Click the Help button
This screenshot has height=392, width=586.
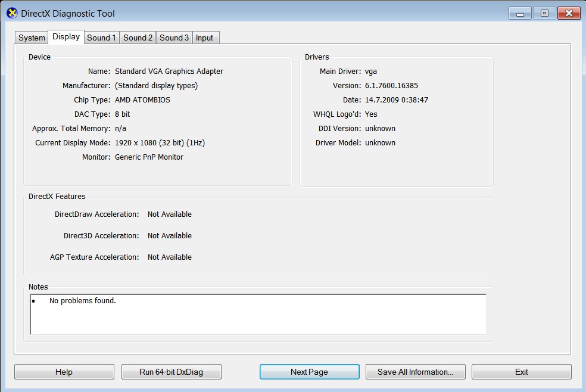pos(64,372)
